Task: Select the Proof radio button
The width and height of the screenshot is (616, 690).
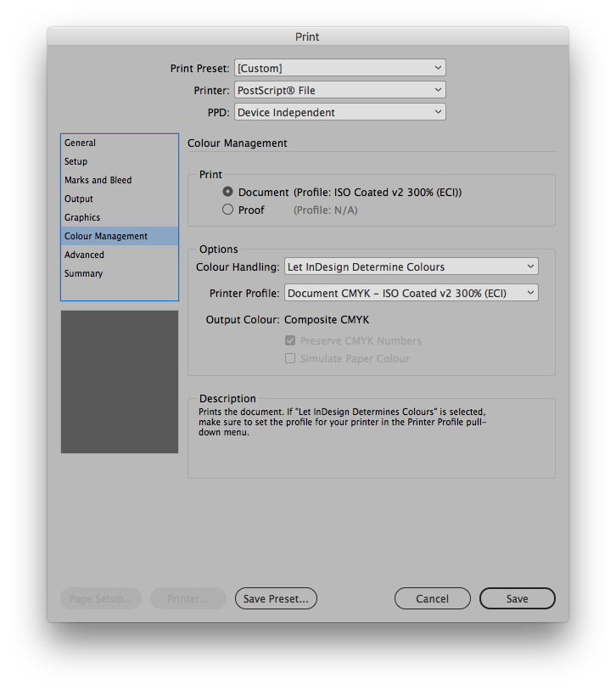Action: coord(227,210)
